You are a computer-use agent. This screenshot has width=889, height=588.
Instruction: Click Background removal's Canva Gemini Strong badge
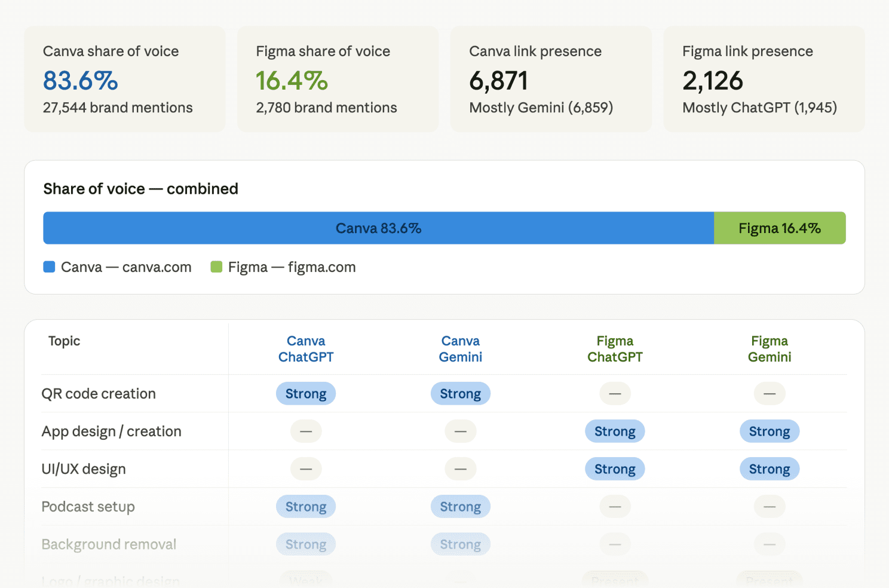(461, 544)
